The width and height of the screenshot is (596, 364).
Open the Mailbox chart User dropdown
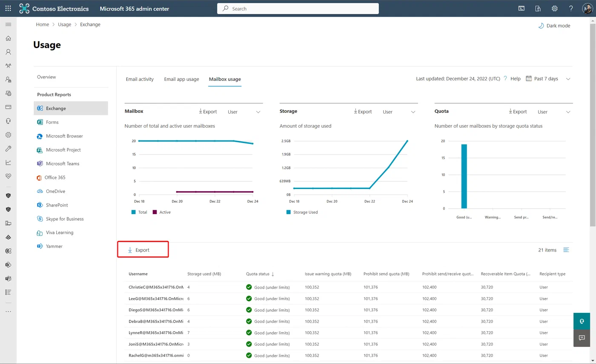click(x=244, y=112)
